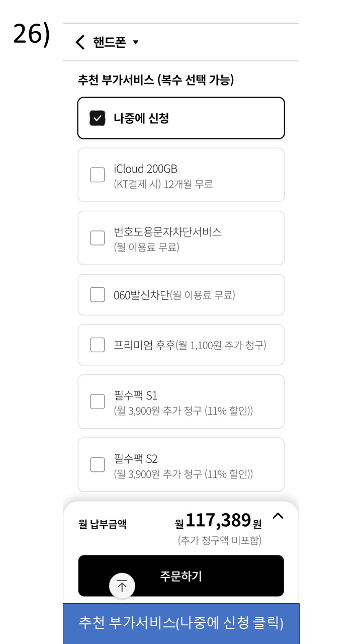Click the 주문하기 order button

click(x=181, y=576)
